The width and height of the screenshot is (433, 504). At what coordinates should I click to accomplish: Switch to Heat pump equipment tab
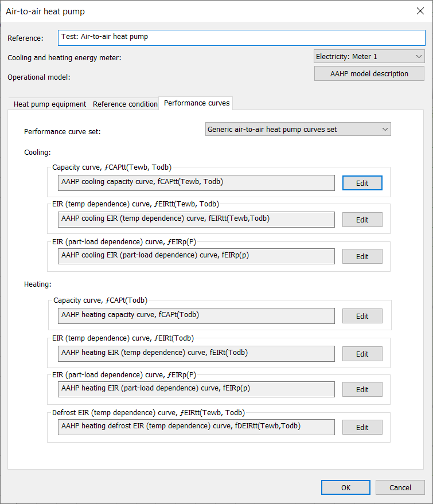[x=50, y=104]
